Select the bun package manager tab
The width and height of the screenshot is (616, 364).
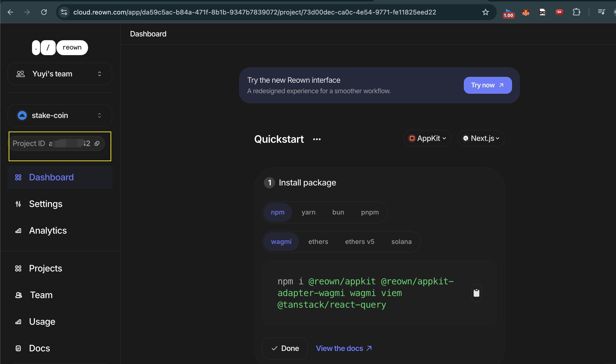coord(338,212)
